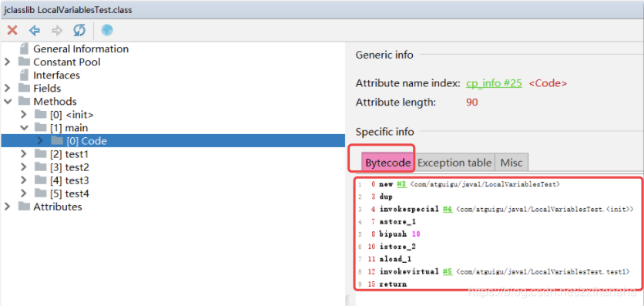Click the [2] test1 folder icon

tap(41, 154)
